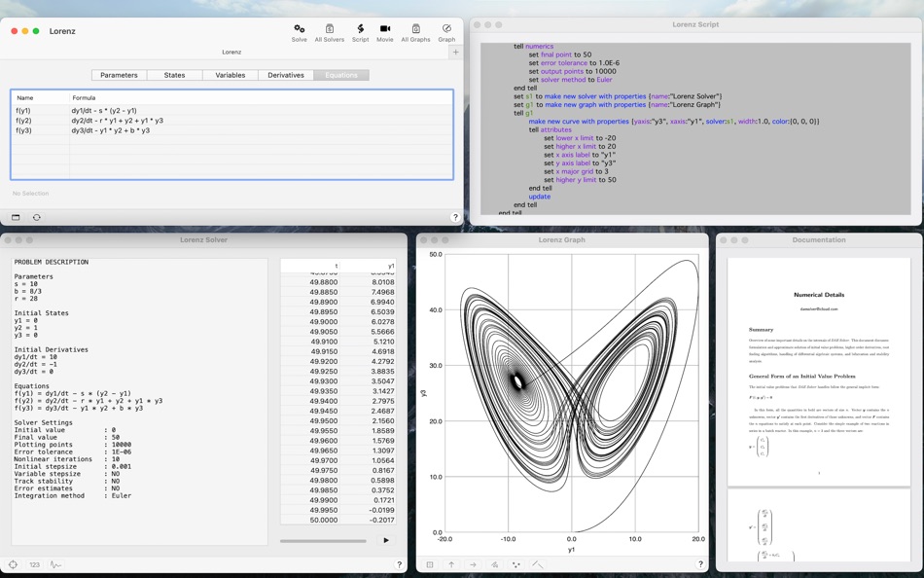Open Help with the question mark in Lorenz Graph
Screen dimensions: 924x578
699,563
